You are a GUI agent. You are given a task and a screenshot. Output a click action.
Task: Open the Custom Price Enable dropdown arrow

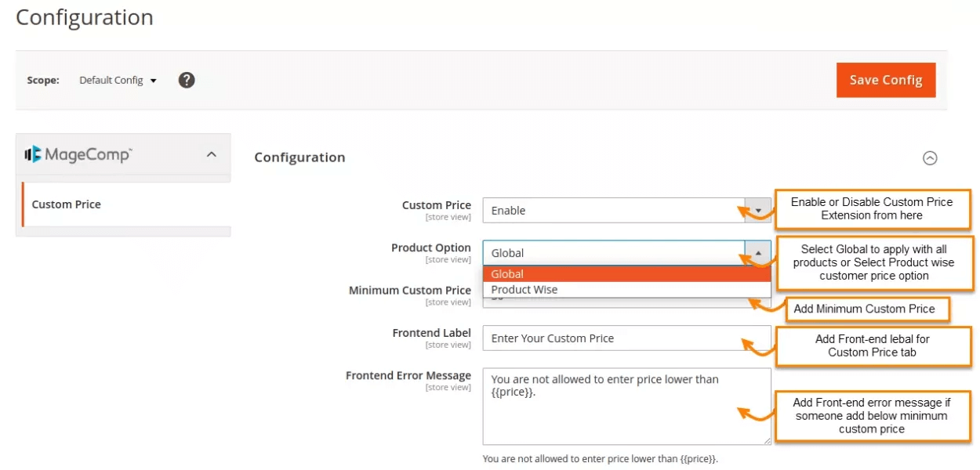(x=758, y=211)
